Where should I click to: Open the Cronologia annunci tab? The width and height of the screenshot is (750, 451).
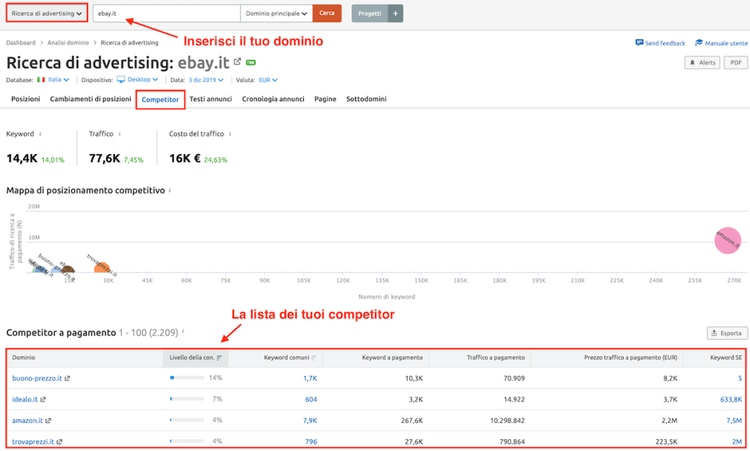(x=273, y=99)
